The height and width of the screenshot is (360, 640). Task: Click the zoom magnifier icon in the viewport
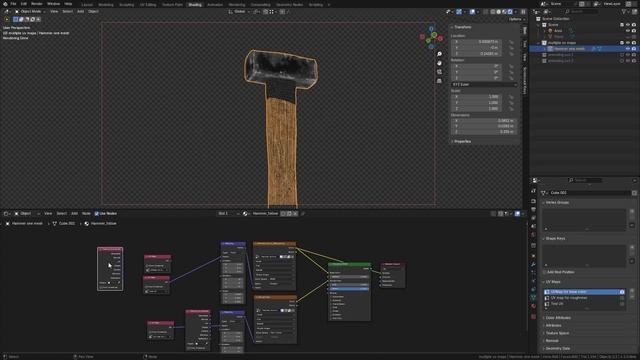coord(439,54)
